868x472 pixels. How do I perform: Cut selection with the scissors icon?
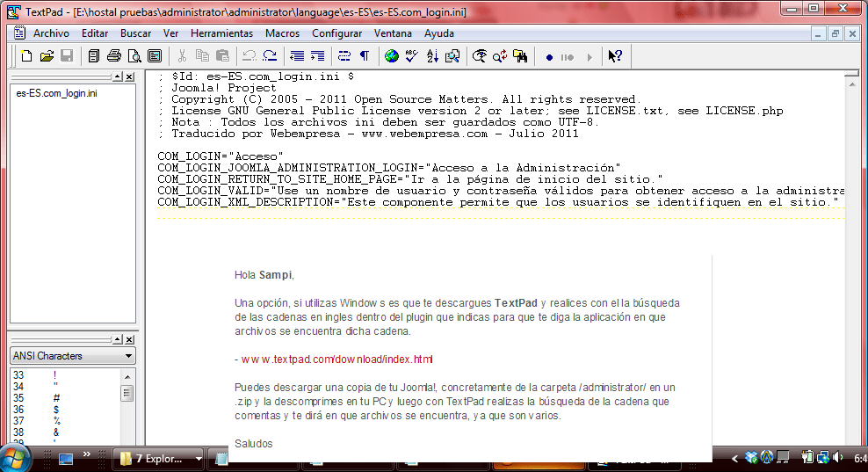(182, 56)
